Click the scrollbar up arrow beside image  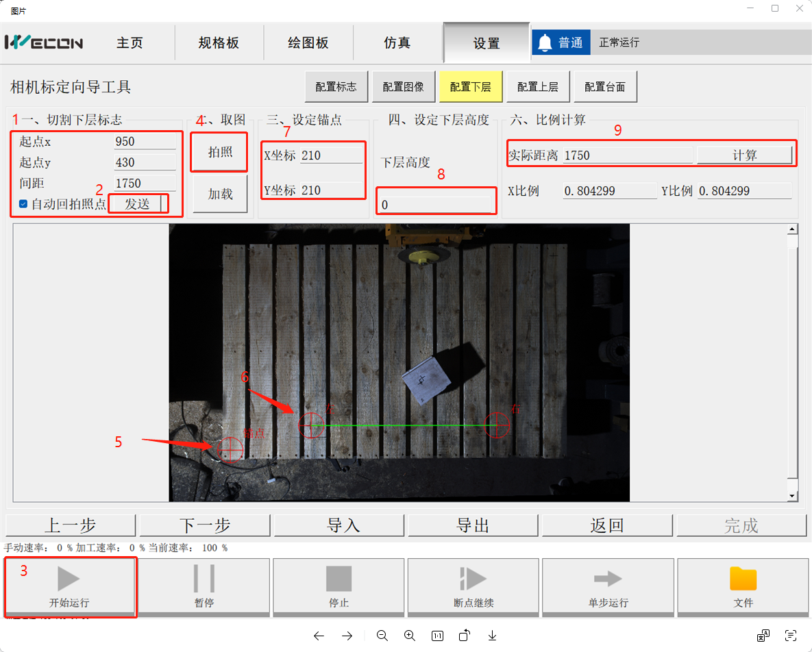[x=792, y=230]
